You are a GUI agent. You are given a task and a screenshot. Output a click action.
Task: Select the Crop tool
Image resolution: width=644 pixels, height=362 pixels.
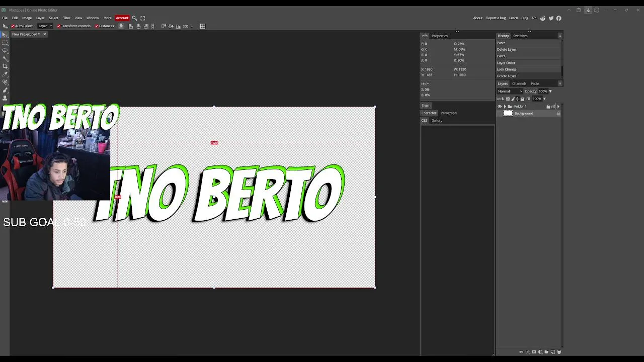pos(5,66)
